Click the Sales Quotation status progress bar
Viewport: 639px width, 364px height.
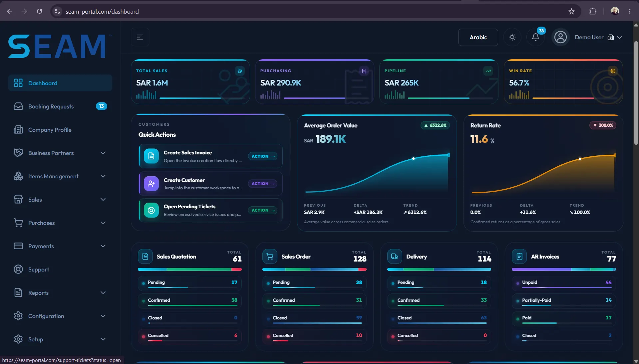190,270
